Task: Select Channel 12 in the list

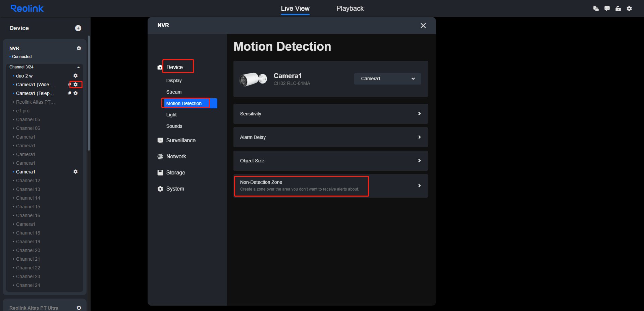Action: (x=28, y=180)
